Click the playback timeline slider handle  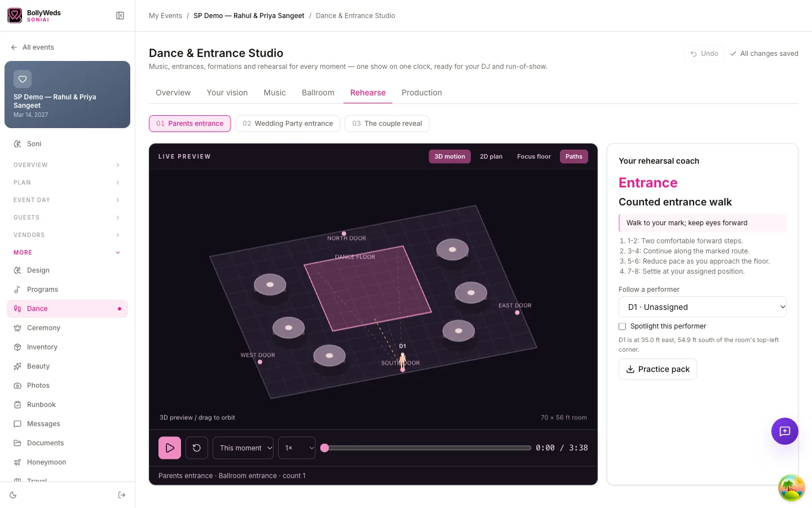click(x=324, y=448)
